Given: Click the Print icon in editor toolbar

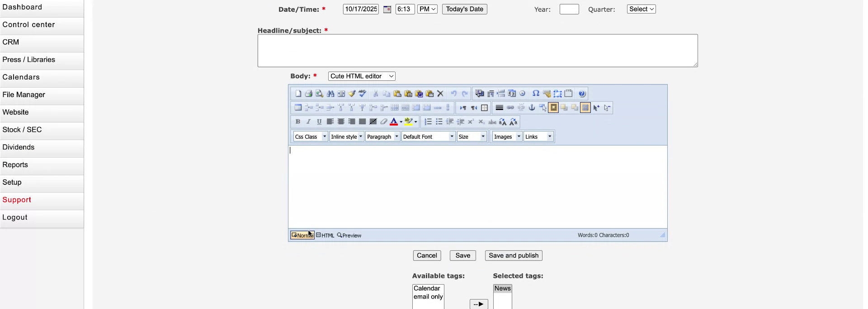Looking at the screenshot, I should (x=309, y=94).
